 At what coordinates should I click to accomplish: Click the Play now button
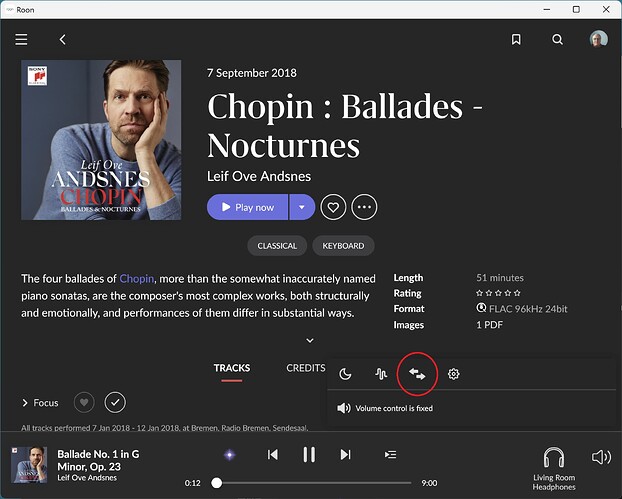coord(248,207)
